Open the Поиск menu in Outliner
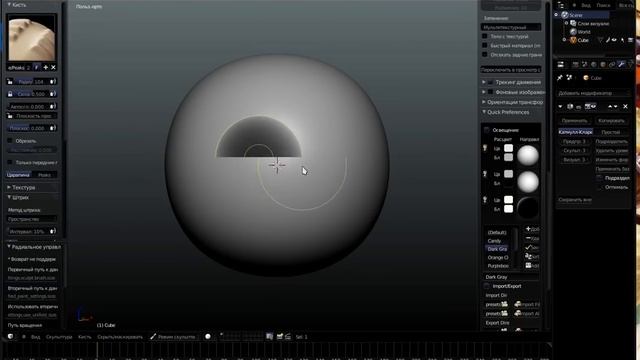 pos(603,5)
